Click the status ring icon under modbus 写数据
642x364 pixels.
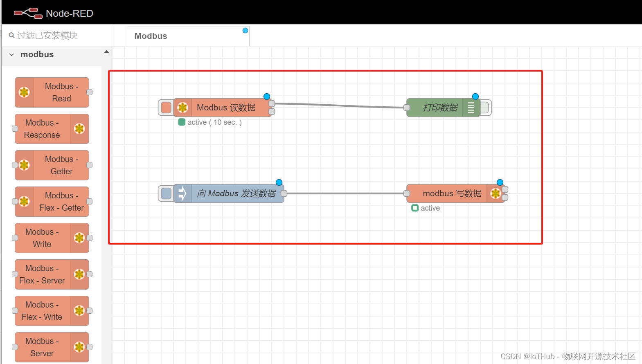(415, 208)
